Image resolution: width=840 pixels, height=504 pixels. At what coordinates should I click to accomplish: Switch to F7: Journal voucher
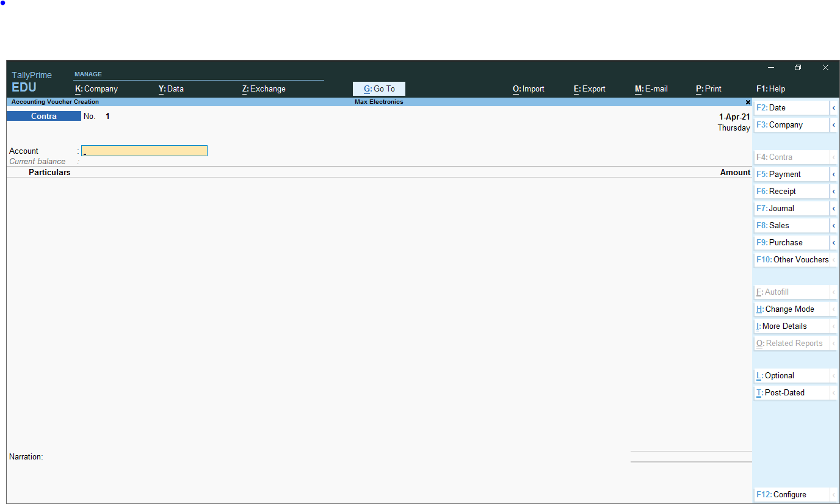(792, 208)
